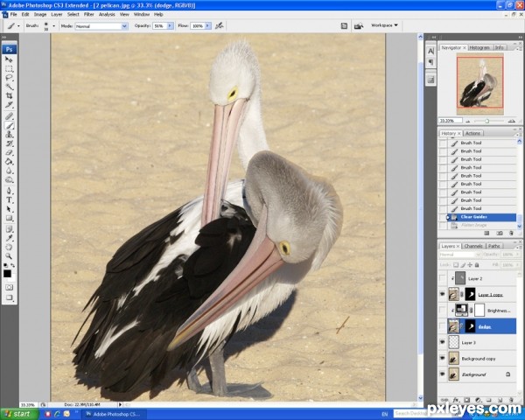Select the Move tool
525x420 pixels.
pyautogui.click(x=9, y=59)
